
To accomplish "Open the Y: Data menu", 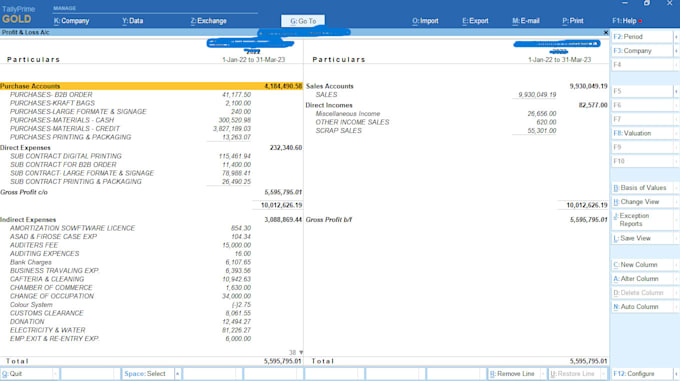I will click(x=132, y=21).
